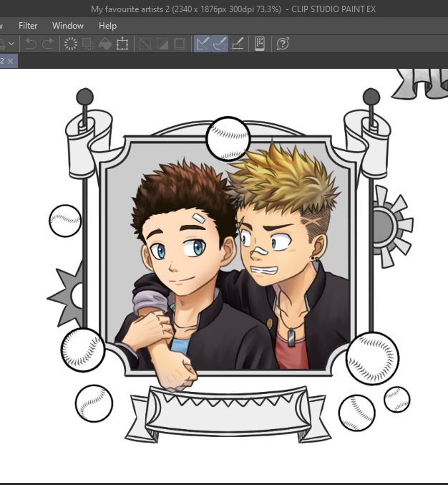The height and width of the screenshot is (485, 448).
Task: Open the Help menu
Action: (x=107, y=26)
